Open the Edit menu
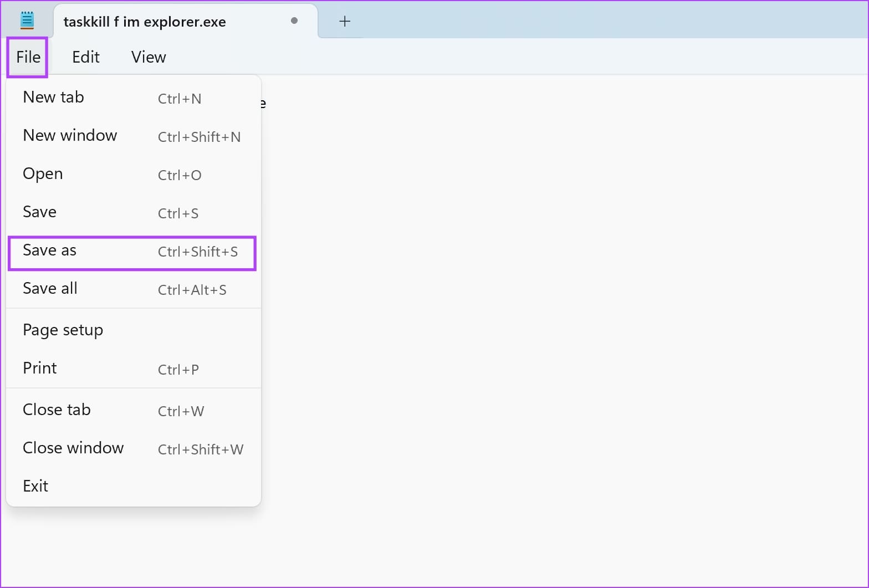This screenshot has width=869, height=588. coord(86,57)
